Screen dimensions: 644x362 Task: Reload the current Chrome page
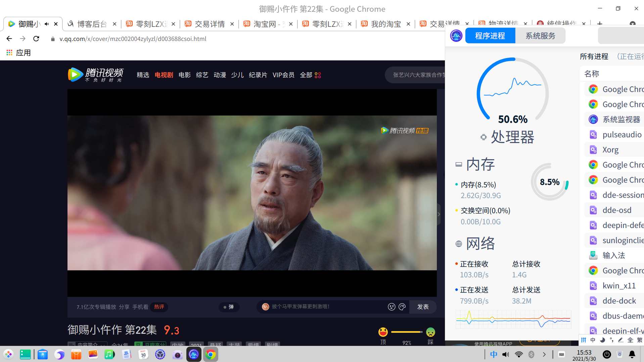pos(36,39)
